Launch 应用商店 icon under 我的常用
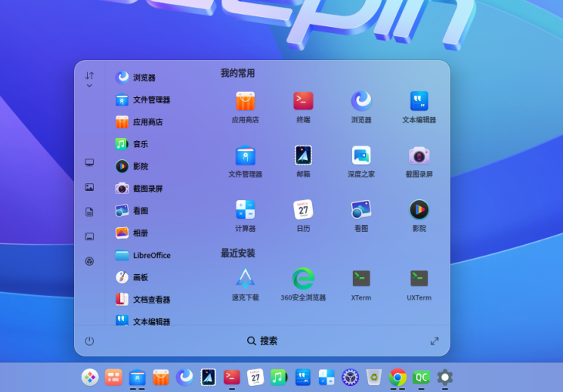Screen dimensions: 563x392 [x=245, y=101]
